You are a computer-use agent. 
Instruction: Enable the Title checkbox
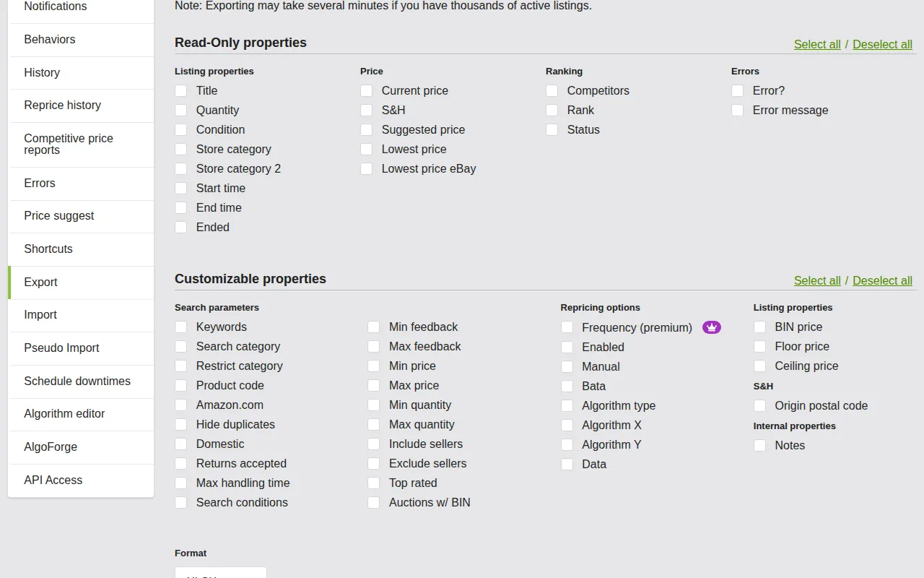coord(180,90)
